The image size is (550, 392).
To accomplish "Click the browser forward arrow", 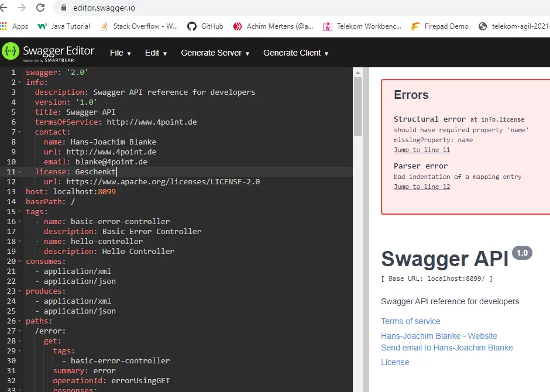I will point(22,8).
